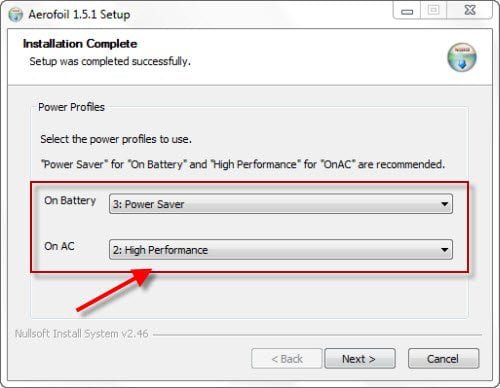Click the installer globe icon in header
500x388 pixels.
coord(462,57)
